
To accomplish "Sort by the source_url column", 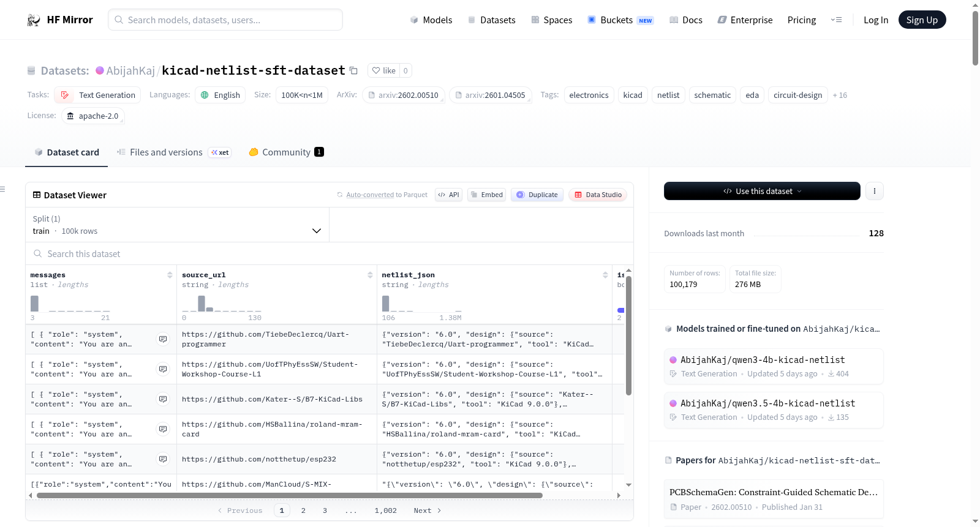I will [x=370, y=275].
